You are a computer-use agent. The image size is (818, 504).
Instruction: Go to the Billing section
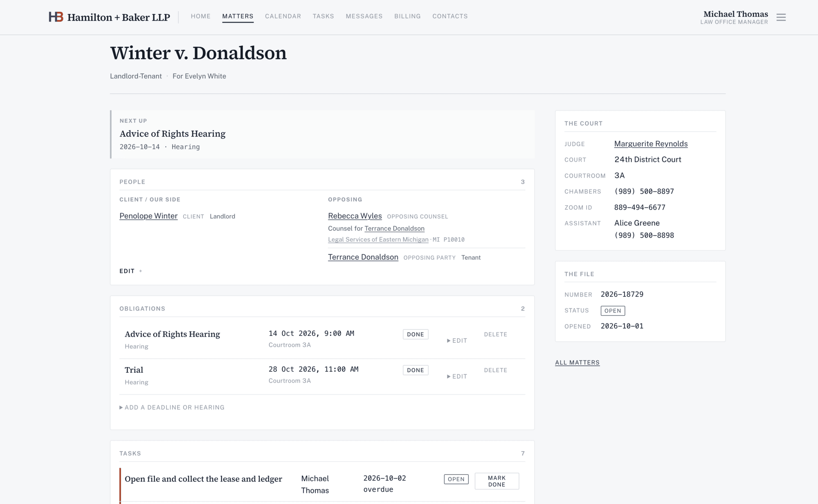point(407,16)
